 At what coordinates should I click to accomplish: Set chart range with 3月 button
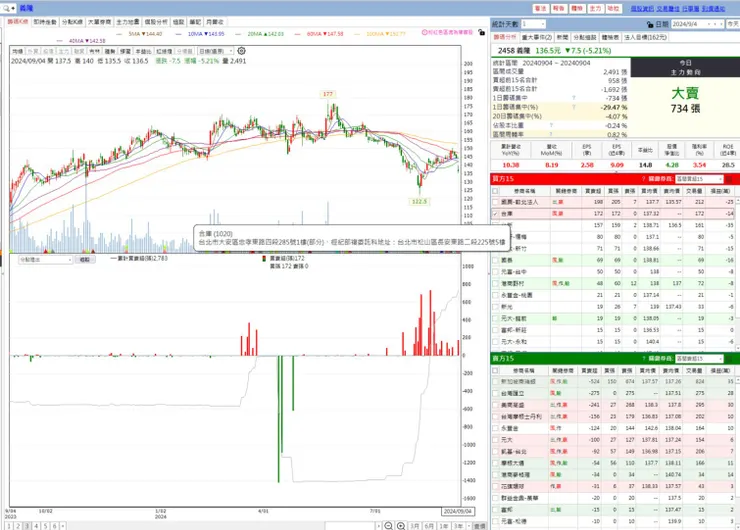[414, 526]
